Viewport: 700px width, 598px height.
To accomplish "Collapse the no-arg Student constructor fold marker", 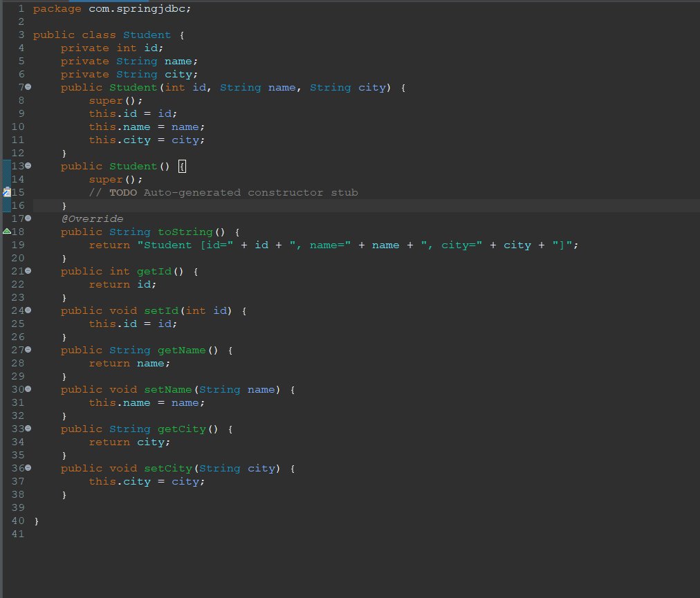I will coord(27,166).
